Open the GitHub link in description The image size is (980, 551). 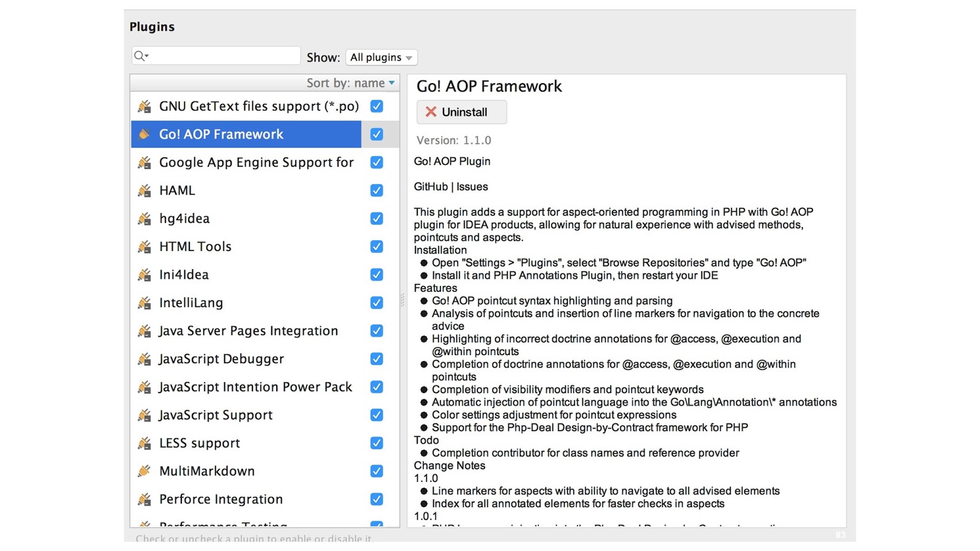[x=431, y=187]
